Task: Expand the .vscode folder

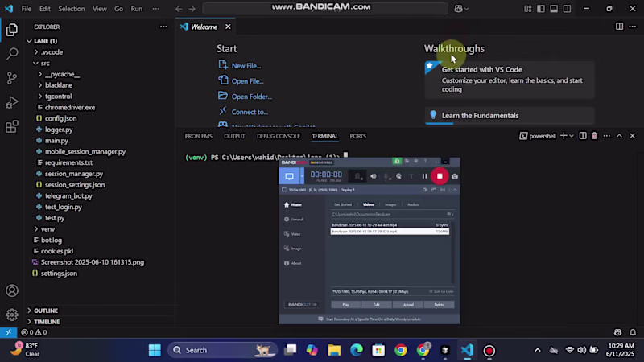Action: [35, 52]
